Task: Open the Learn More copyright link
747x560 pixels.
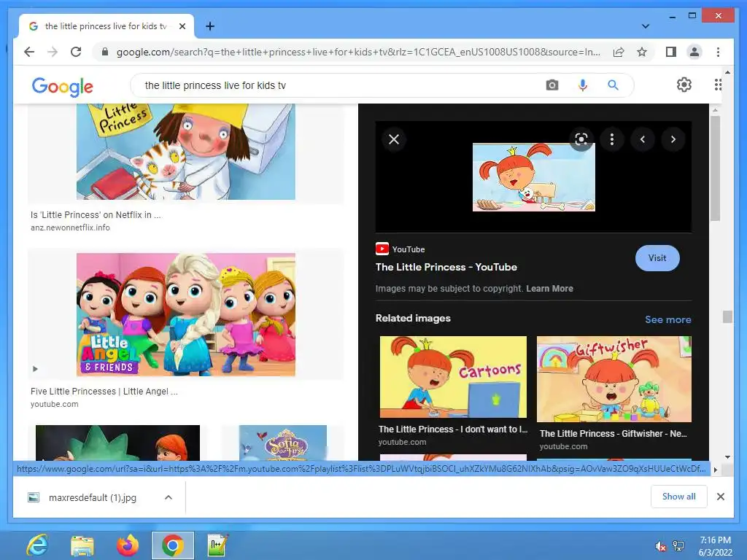Action: pyautogui.click(x=549, y=289)
